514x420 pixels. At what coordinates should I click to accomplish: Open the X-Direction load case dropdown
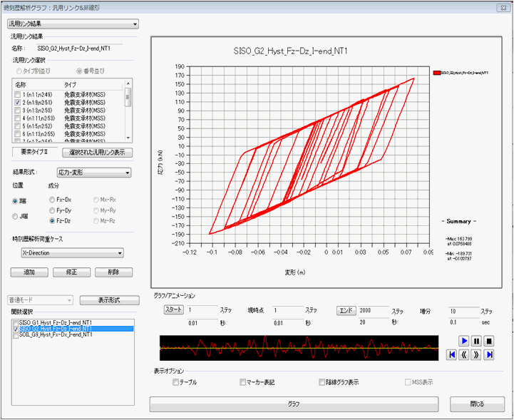click(x=73, y=253)
